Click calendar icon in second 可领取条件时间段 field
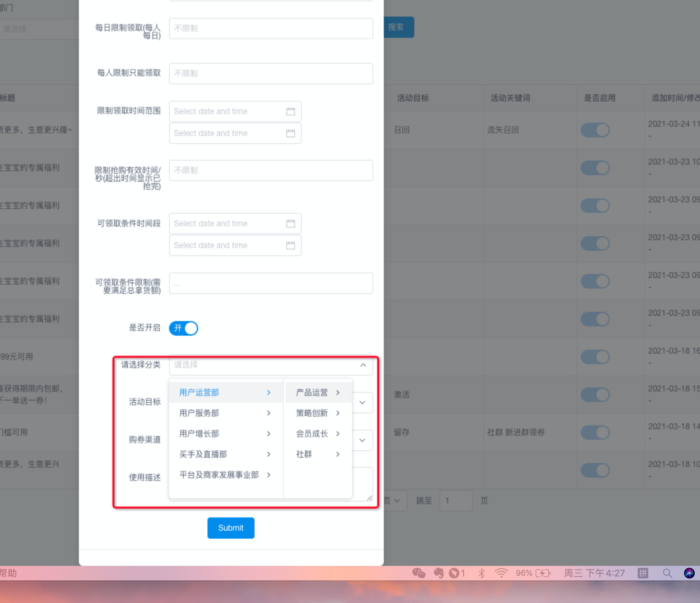This screenshot has width=700, height=603. click(x=291, y=245)
